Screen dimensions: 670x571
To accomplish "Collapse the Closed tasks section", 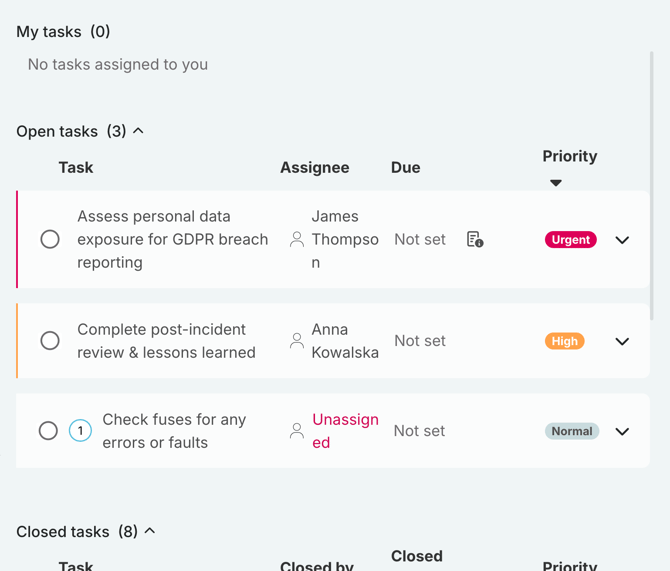I will point(150,531).
